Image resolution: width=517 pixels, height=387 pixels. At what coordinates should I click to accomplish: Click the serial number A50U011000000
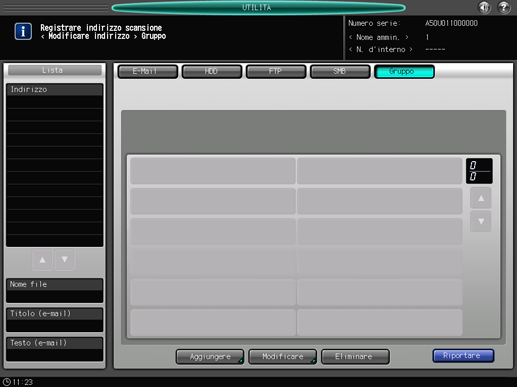pos(451,23)
